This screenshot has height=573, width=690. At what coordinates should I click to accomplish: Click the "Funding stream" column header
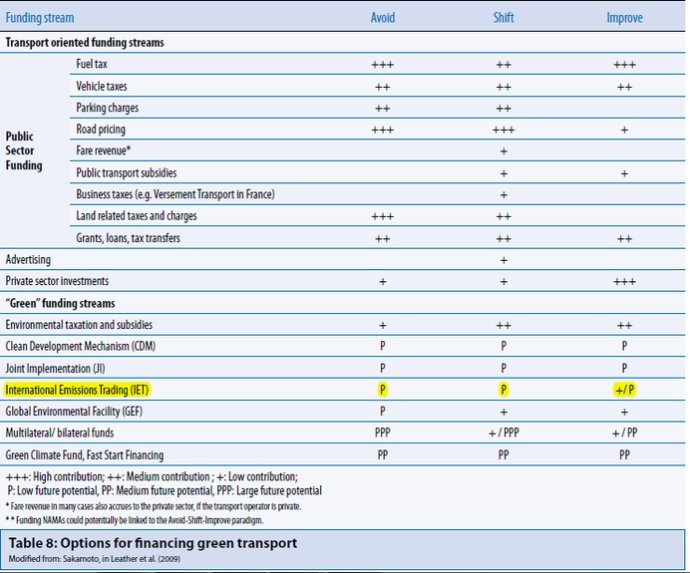(40, 18)
